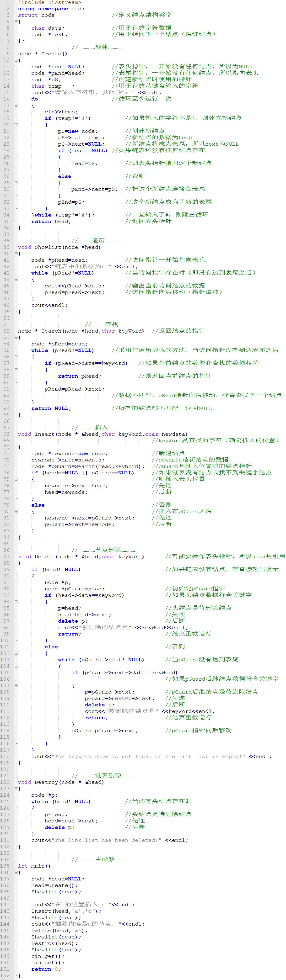Viewport: 286px width, 980px height.
Task: Collapse the else block fold at line 80
Action: click(x=16, y=512)
